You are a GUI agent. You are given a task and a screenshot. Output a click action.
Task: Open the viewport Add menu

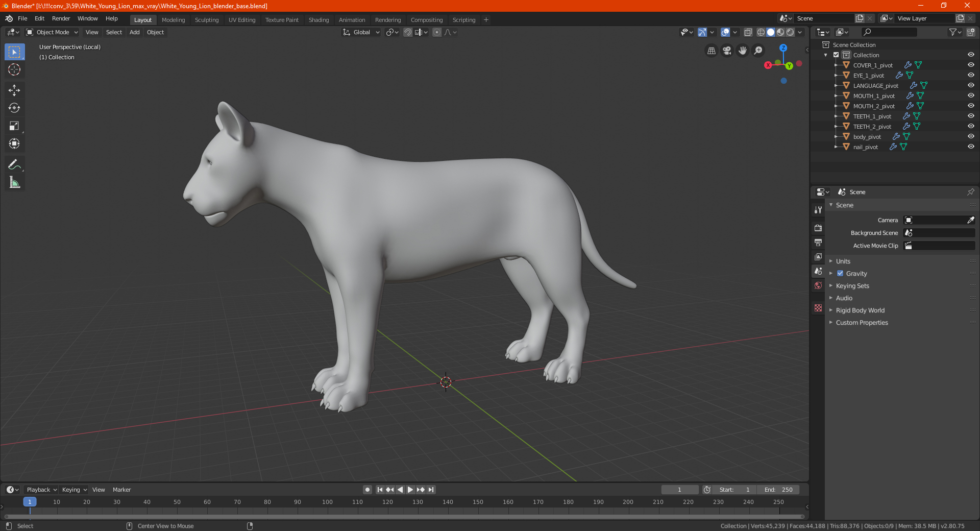coord(134,32)
